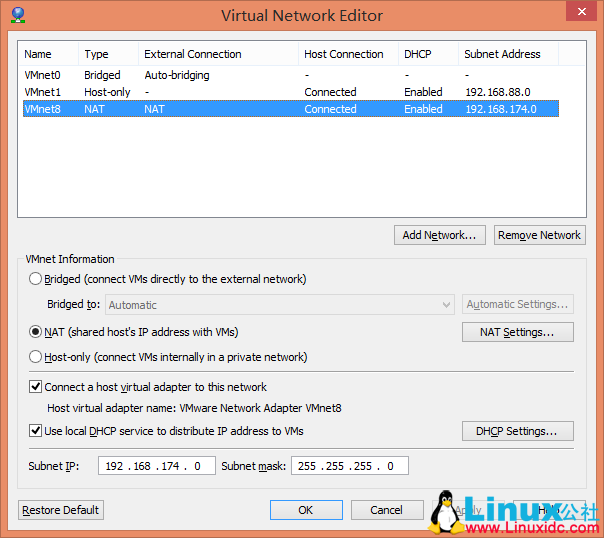Click the Subnet mask input field
The image size is (604, 538).
point(349,466)
